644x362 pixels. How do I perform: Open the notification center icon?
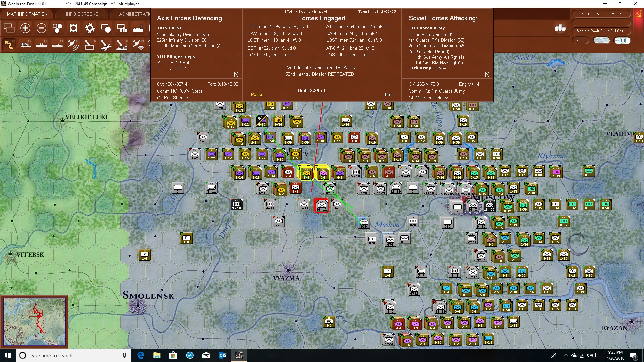tap(634, 356)
